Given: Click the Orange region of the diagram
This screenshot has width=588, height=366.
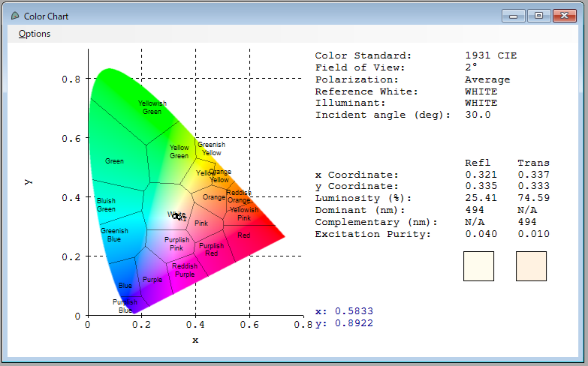Looking at the screenshot, I should 214,197.
